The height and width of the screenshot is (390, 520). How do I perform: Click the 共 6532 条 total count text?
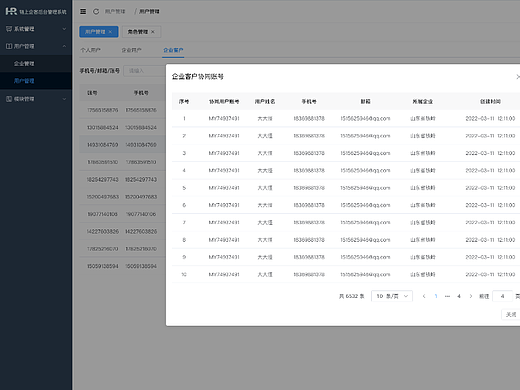tap(352, 296)
